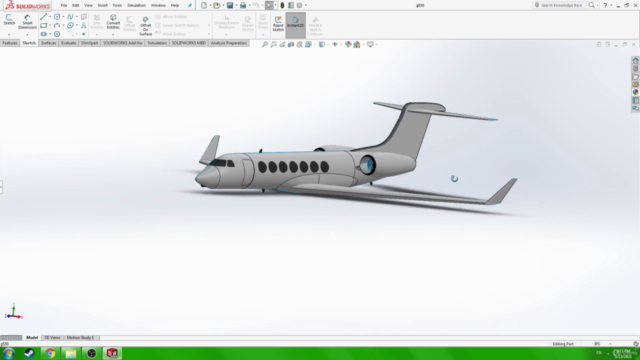640x360 pixels.
Task: Select the Polygon sketch tool
Action: click(57, 34)
